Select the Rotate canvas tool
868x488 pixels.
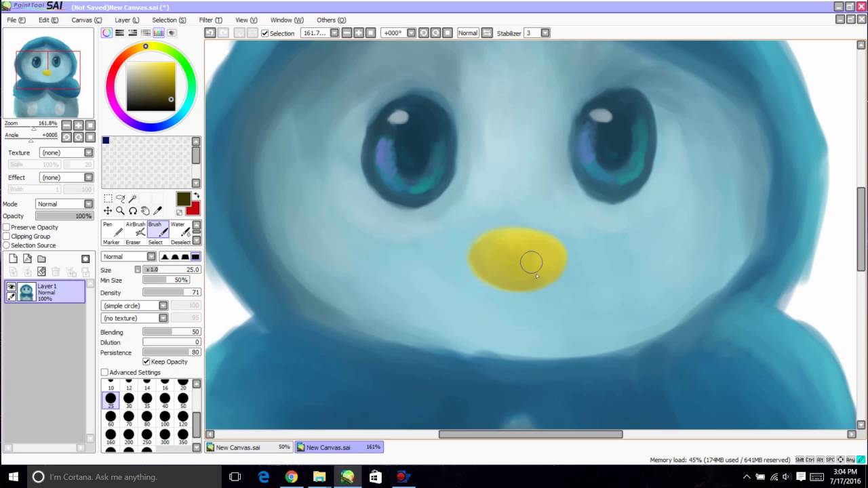133,211
